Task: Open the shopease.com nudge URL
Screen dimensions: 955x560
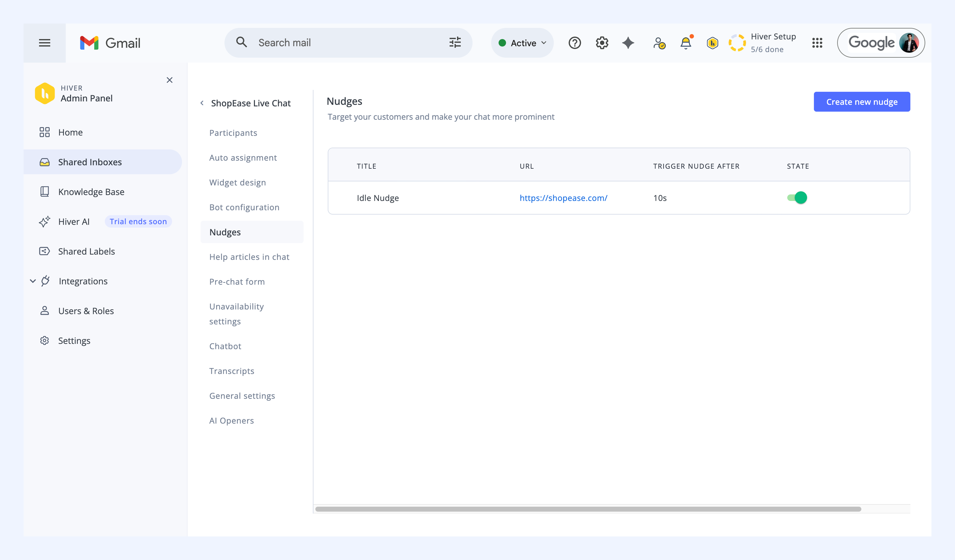Action: click(563, 198)
